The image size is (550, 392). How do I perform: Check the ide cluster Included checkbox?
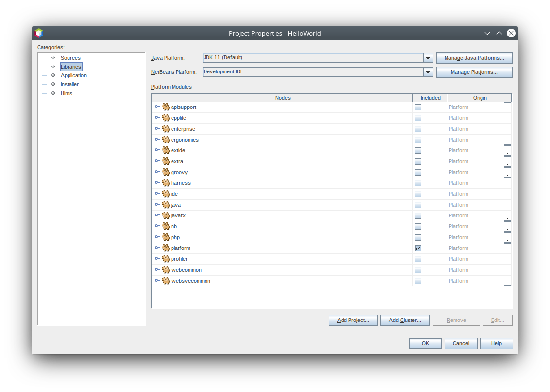(418, 194)
